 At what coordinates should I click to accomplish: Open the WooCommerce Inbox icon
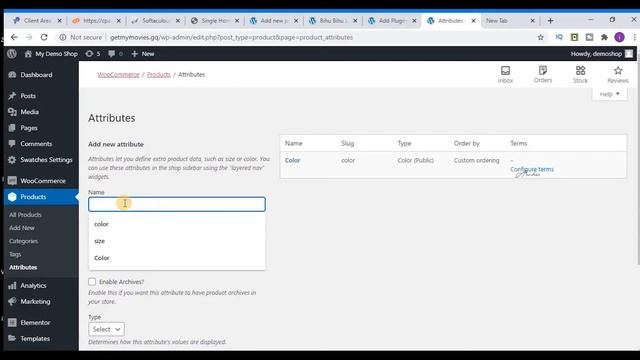[505, 75]
